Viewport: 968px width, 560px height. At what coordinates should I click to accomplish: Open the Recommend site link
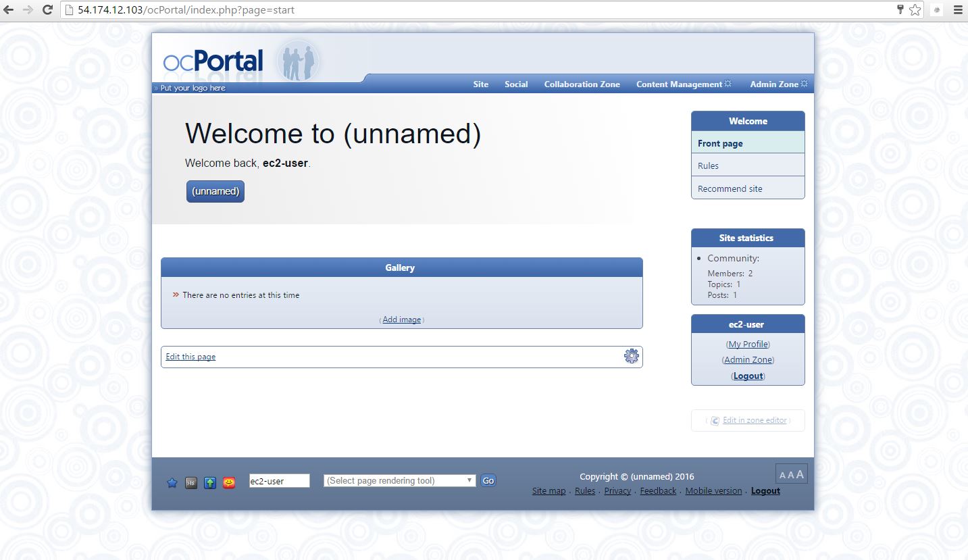click(x=730, y=188)
